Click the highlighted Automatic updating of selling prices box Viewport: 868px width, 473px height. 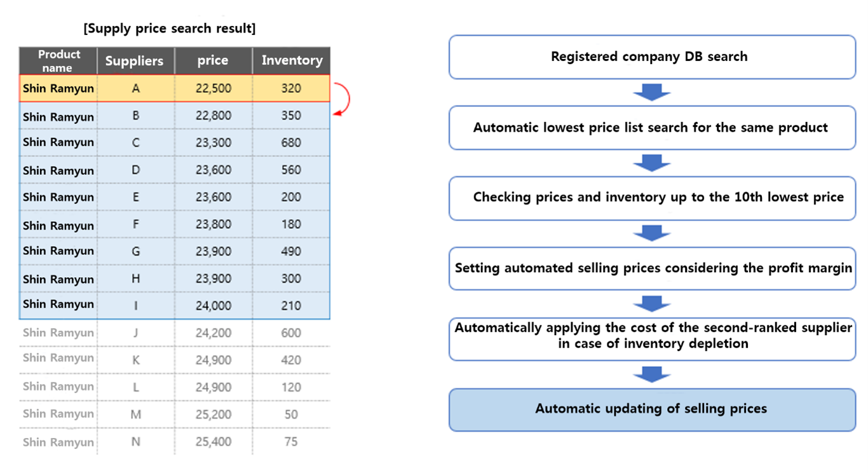coord(652,409)
